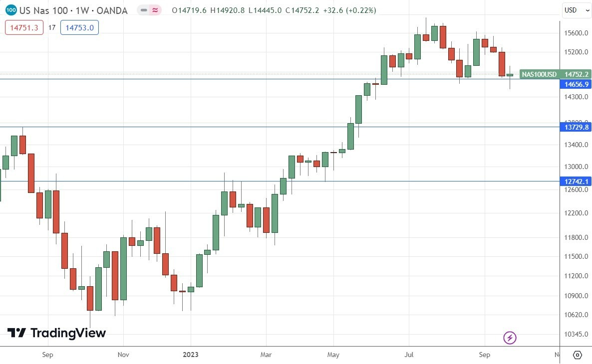Open the USD currency dropdown

576,10
